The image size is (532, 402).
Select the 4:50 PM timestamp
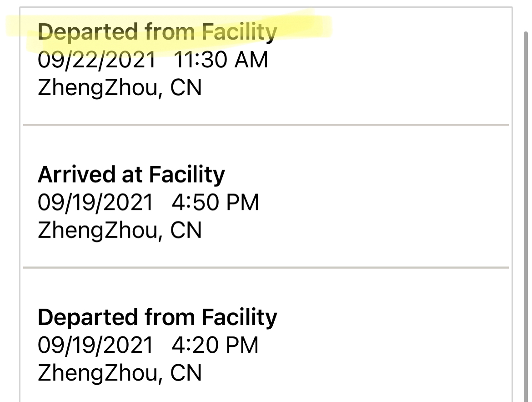coord(215,203)
